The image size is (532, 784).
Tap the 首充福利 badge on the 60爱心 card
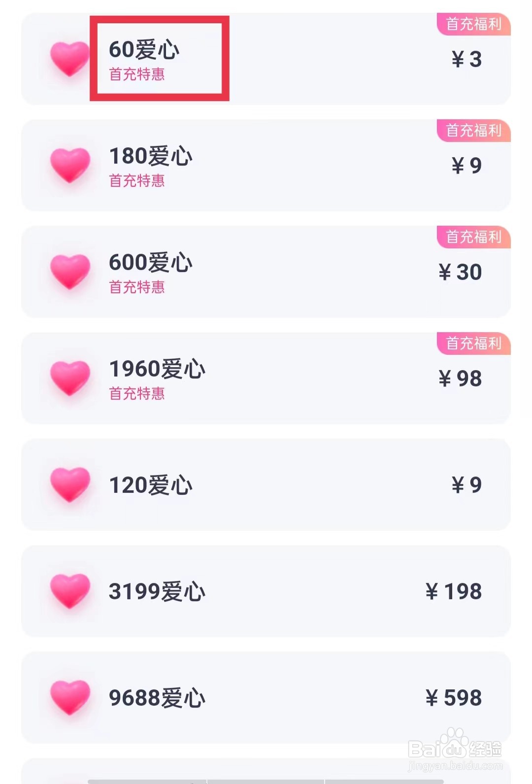click(x=474, y=24)
